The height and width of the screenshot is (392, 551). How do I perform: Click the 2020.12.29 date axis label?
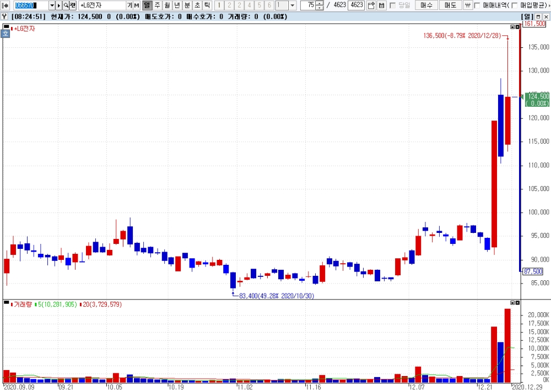(528, 387)
